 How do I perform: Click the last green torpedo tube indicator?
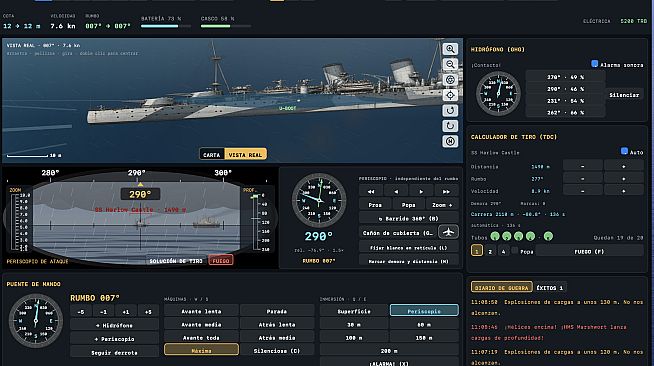[x=548, y=237]
